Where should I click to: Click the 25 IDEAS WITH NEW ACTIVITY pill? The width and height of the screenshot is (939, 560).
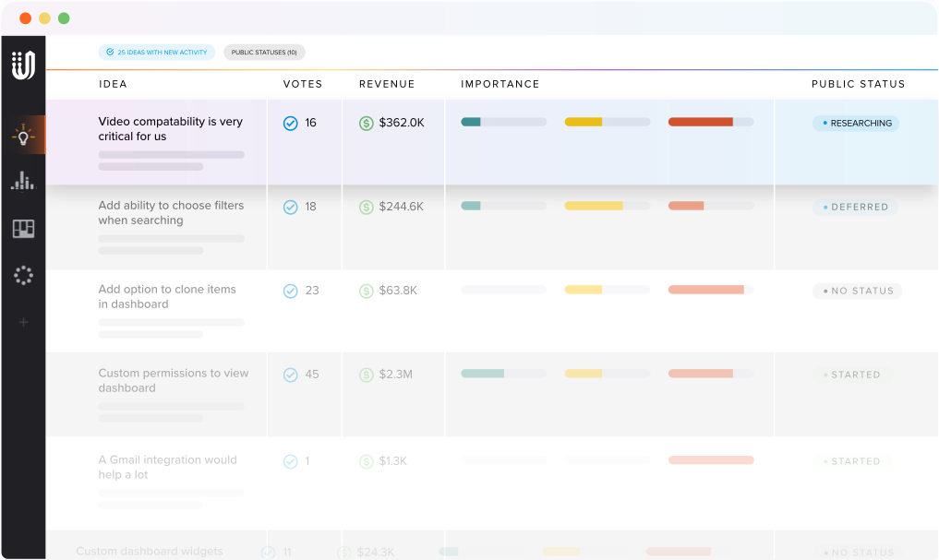click(156, 53)
